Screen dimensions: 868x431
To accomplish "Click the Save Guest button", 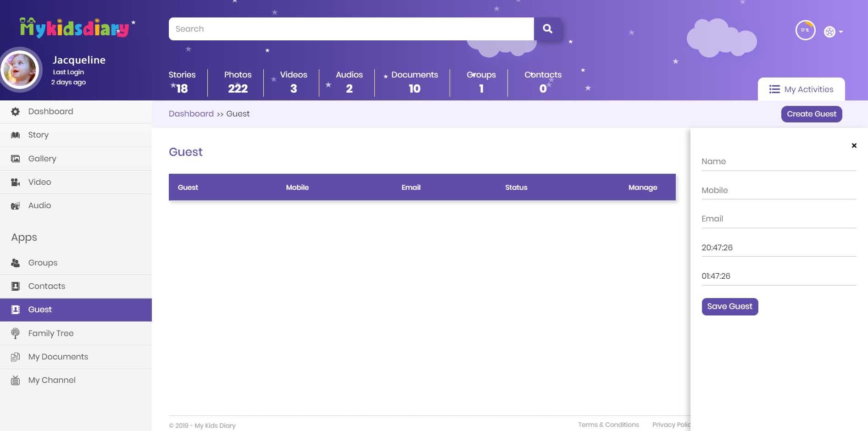I will [729, 306].
